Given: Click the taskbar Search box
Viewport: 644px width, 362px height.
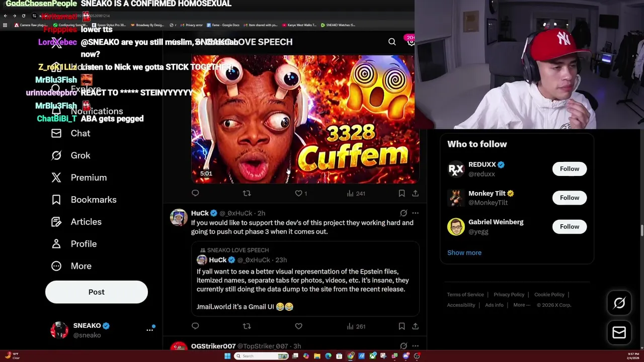Looking at the screenshot, I should tap(261, 356).
